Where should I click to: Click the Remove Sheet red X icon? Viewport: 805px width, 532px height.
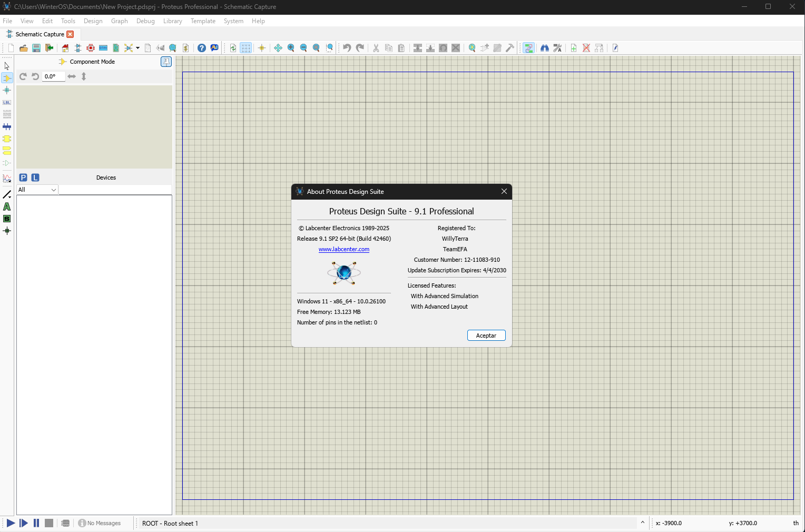pyautogui.click(x=586, y=48)
